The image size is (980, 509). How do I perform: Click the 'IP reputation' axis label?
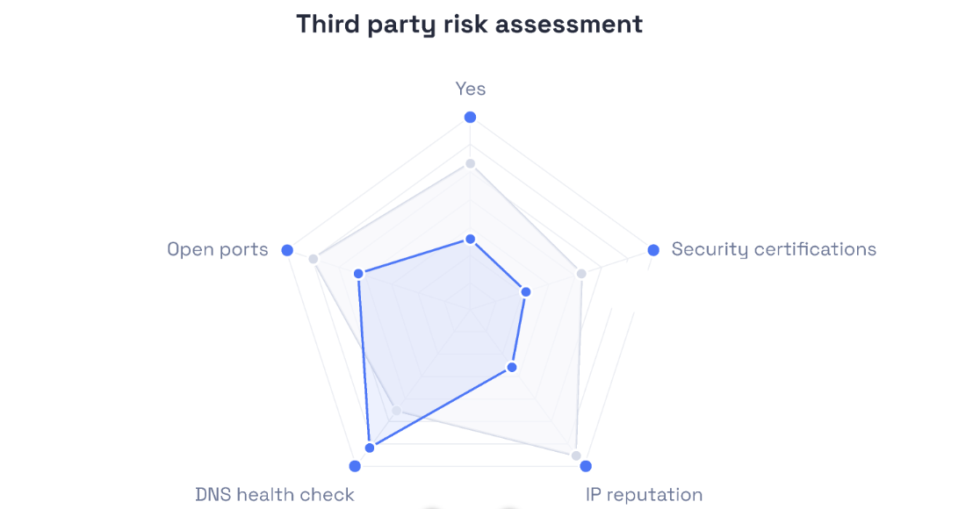click(644, 494)
